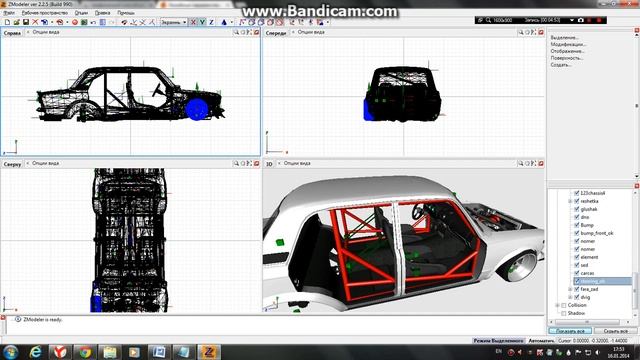Screen dimensions: 640x360
Task: Toggle the Z axis button
Action: 211,22
